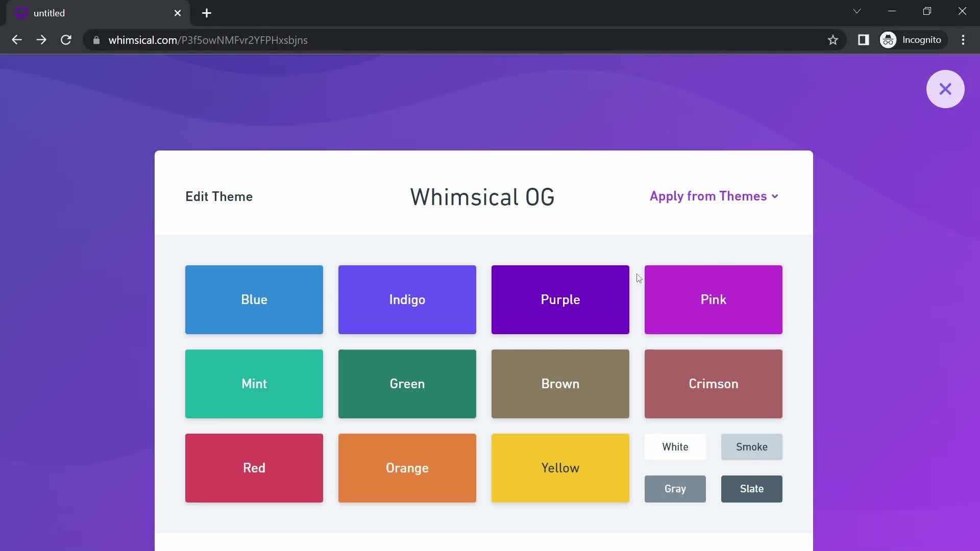980x551 pixels.
Task: Select the Red theme option
Action: [x=254, y=467]
